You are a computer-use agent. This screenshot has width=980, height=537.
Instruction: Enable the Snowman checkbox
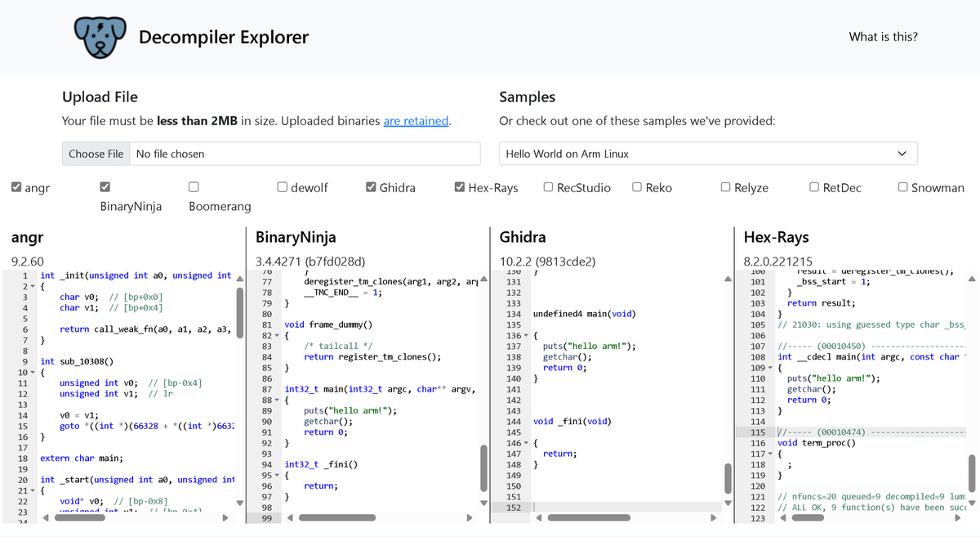point(902,187)
